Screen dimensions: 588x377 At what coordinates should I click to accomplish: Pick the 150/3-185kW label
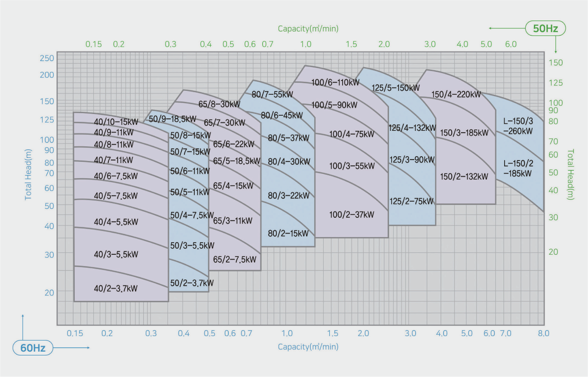tap(465, 133)
